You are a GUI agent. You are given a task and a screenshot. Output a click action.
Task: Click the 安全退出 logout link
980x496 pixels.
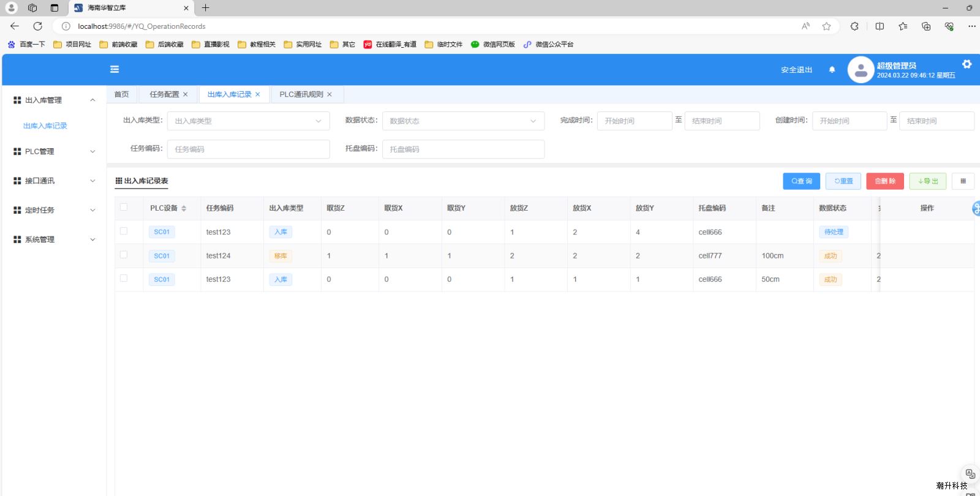click(x=796, y=70)
